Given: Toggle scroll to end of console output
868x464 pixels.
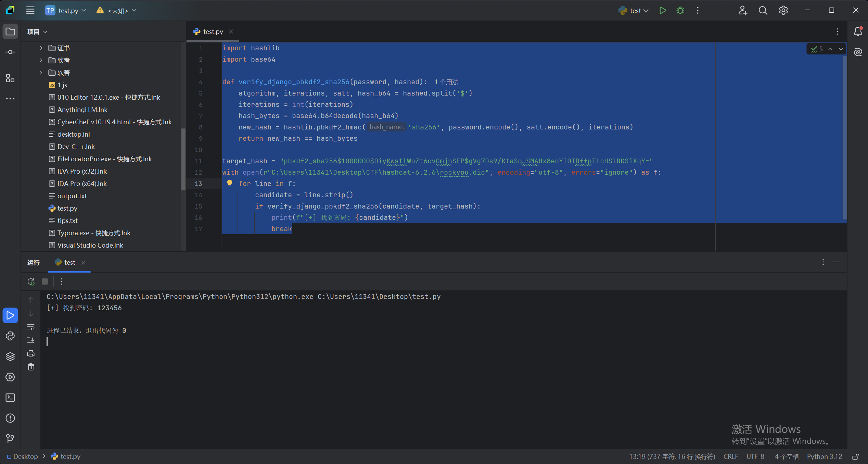Looking at the screenshot, I should coord(31,340).
